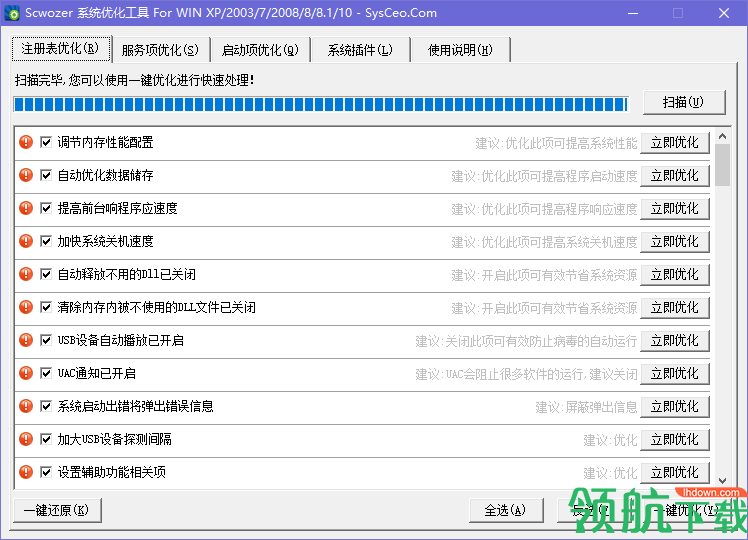Uncheck 系统启动出错将弹出错误信息 checkbox
The width and height of the screenshot is (748, 540).
[x=46, y=406]
